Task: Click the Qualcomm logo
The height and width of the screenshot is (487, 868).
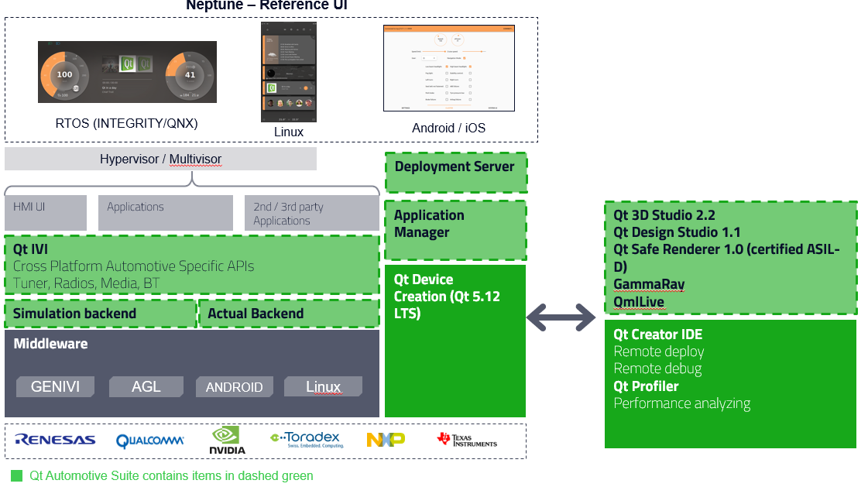Action: tap(150, 441)
